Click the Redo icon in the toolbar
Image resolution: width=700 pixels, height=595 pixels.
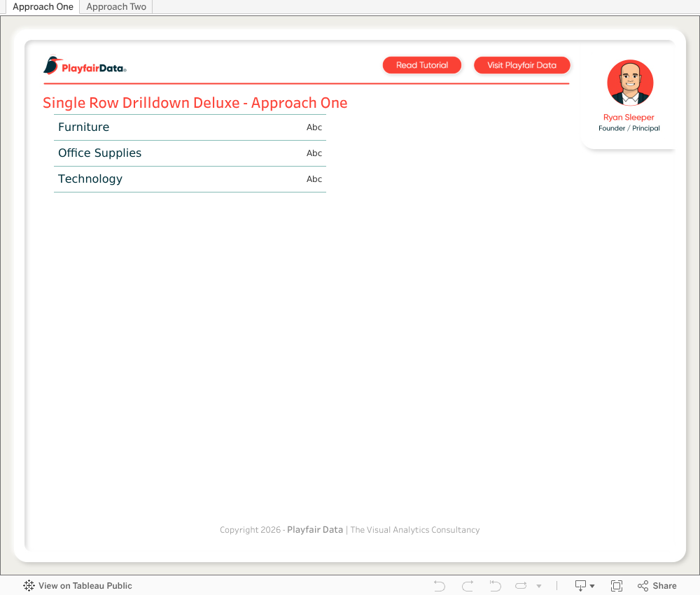tap(468, 586)
